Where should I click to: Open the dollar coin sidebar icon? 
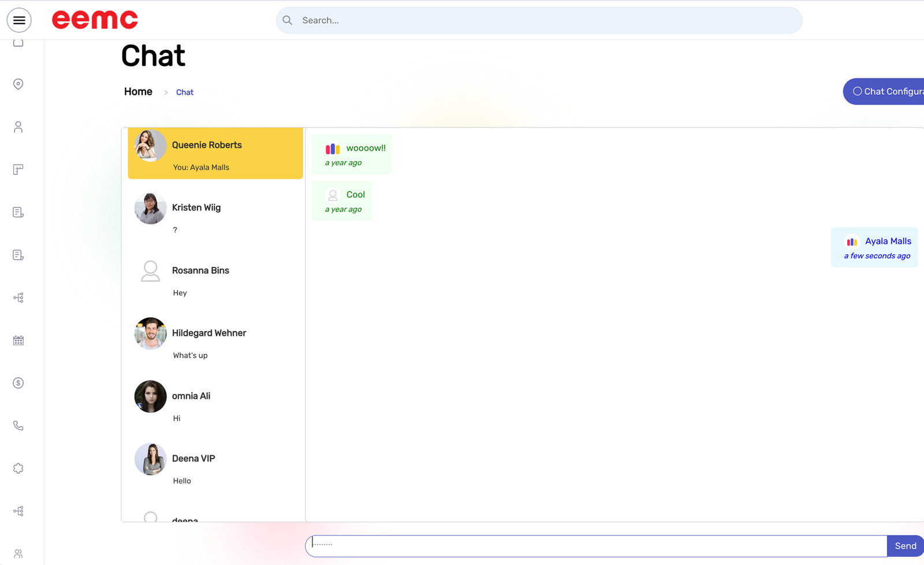pos(18,383)
